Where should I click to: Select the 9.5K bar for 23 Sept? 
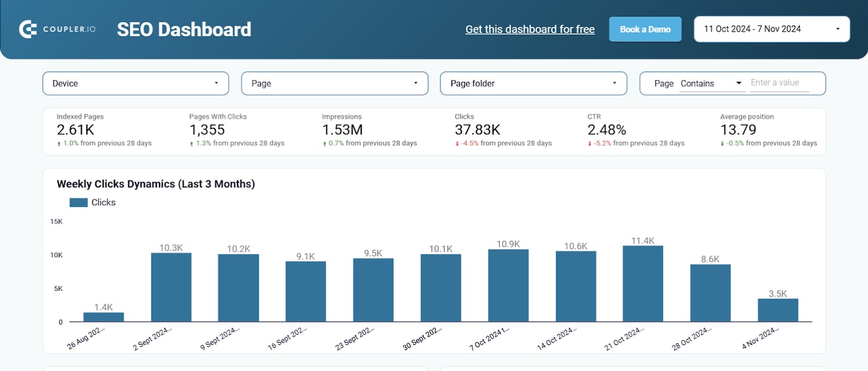click(x=373, y=290)
